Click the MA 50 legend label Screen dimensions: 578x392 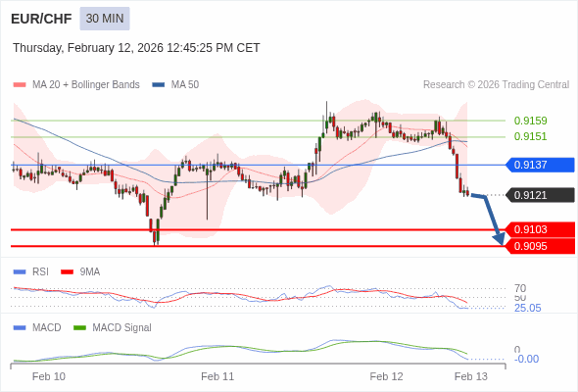(x=185, y=85)
